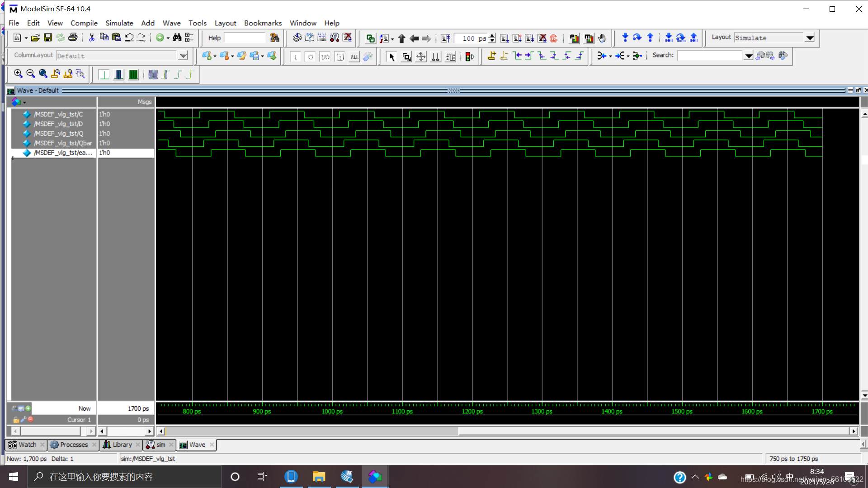Click the Copy icon in the toolbar
Image resolution: width=868 pixels, height=488 pixels.
click(104, 38)
